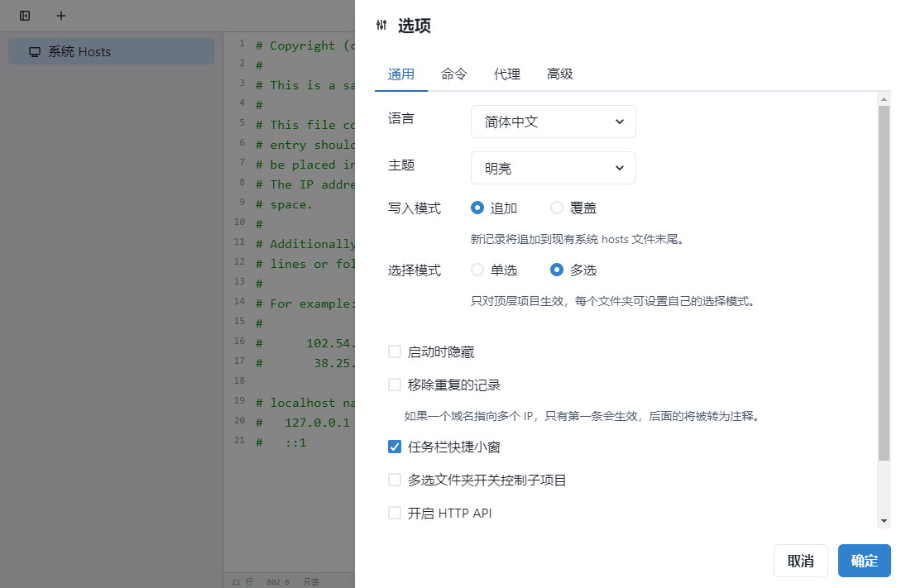This screenshot has width=911, height=588.
Task: Switch to the 高级 tab
Action: pos(559,74)
